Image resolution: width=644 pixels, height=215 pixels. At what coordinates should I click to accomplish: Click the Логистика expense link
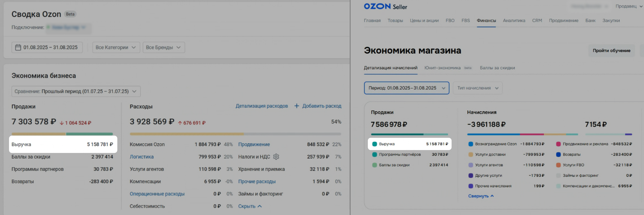[x=142, y=157]
